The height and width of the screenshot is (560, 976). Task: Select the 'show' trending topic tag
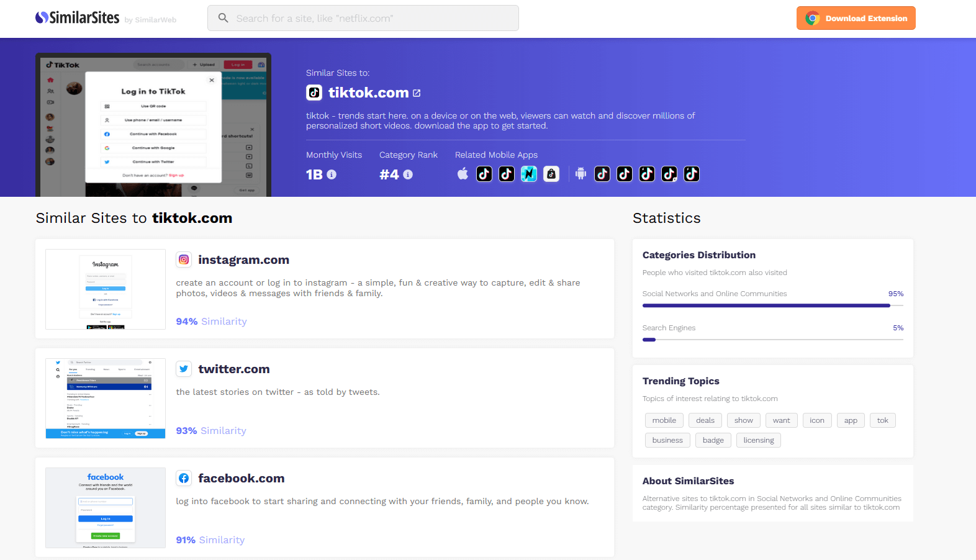coord(744,420)
